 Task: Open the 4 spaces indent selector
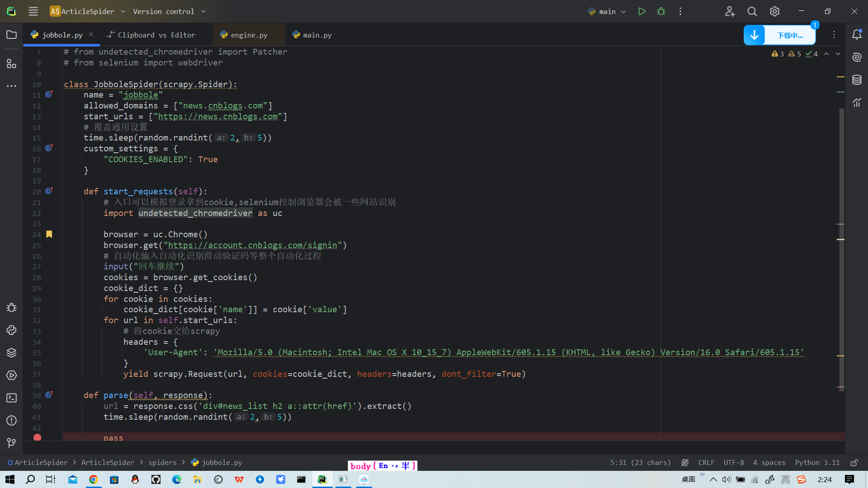pyautogui.click(x=769, y=462)
